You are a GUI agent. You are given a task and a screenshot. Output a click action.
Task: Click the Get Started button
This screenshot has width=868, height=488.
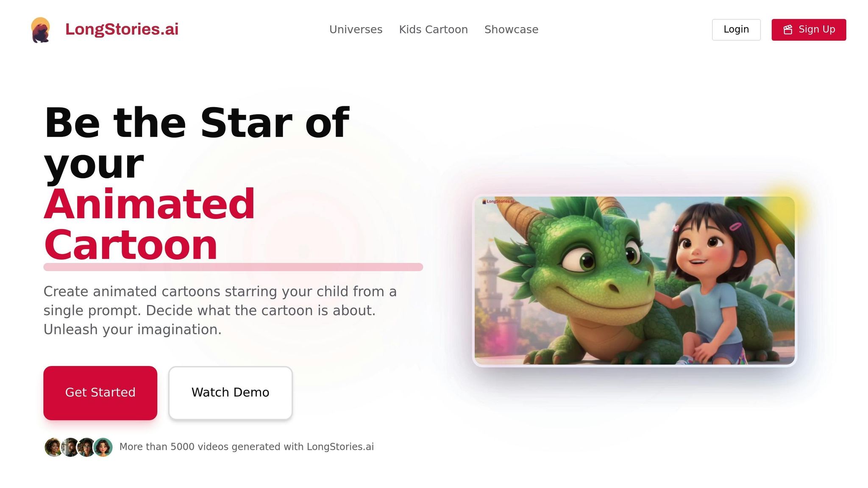(x=100, y=393)
